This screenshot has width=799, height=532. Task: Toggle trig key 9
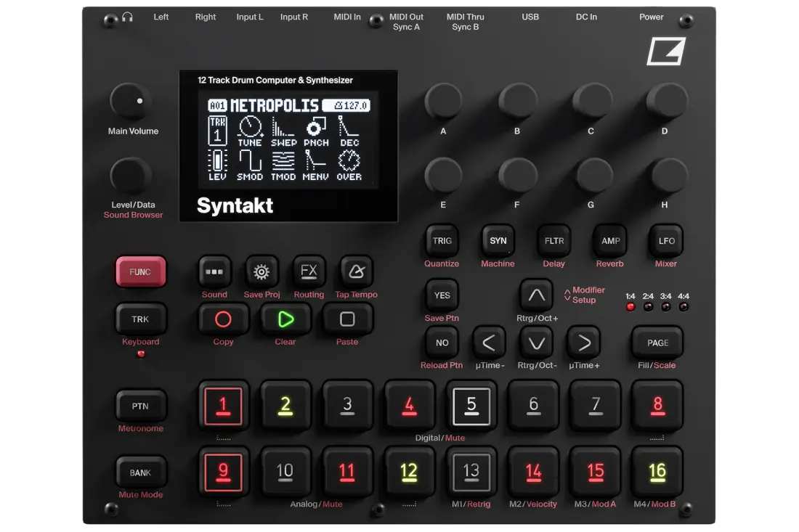click(223, 472)
